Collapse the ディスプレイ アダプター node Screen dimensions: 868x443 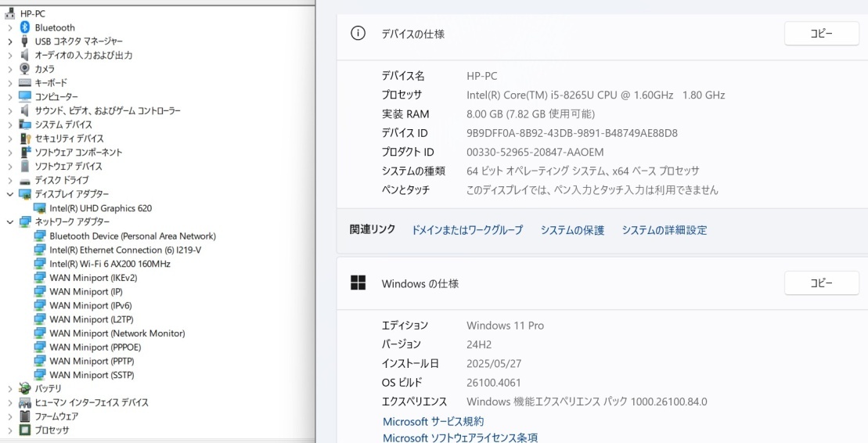[10, 194]
